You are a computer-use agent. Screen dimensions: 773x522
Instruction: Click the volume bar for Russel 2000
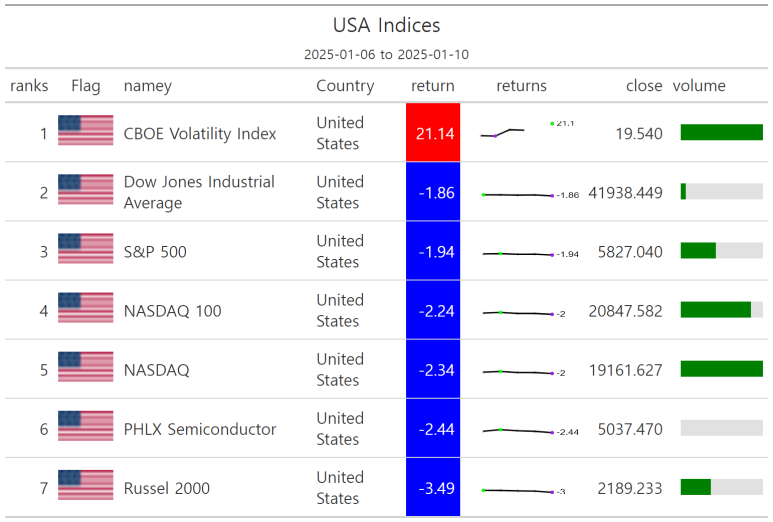pyautogui.click(x=722, y=487)
